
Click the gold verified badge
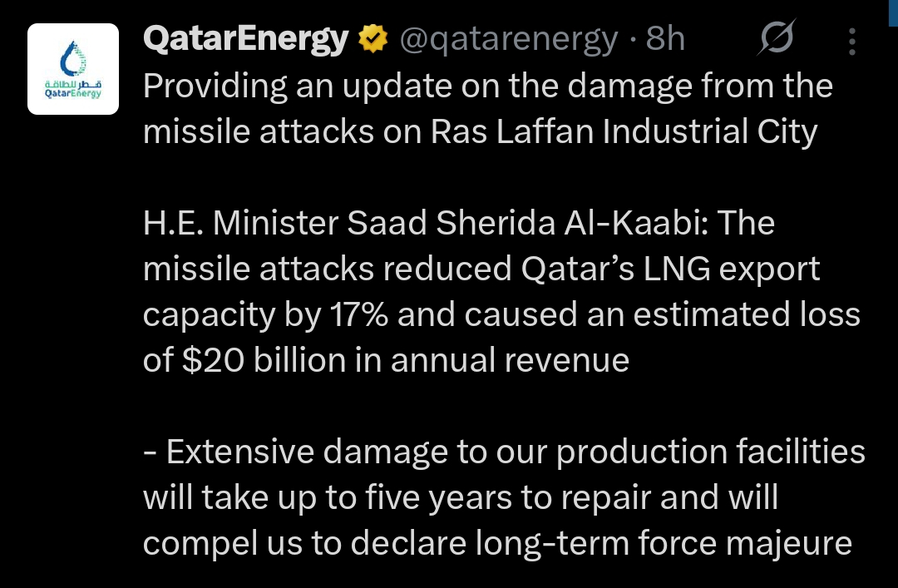(x=373, y=39)
